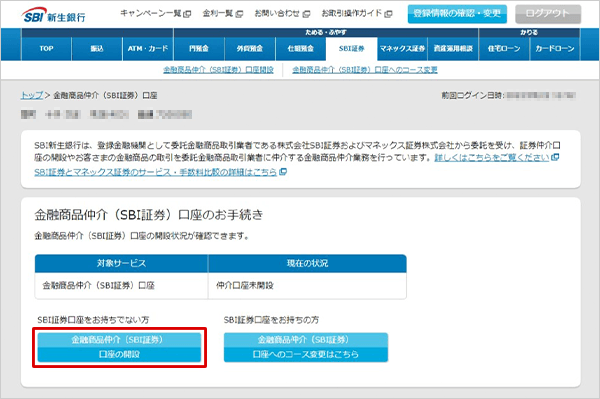This screenshot has height=399, width=600.
Task: Click external icon after 詳しくはこちらをご覧ください
Action: point(555,157)
